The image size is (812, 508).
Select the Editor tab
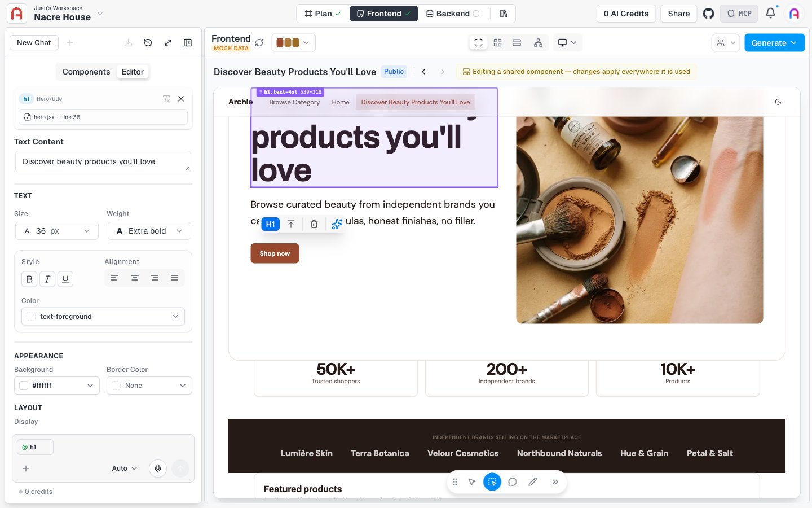pos(133,72)
